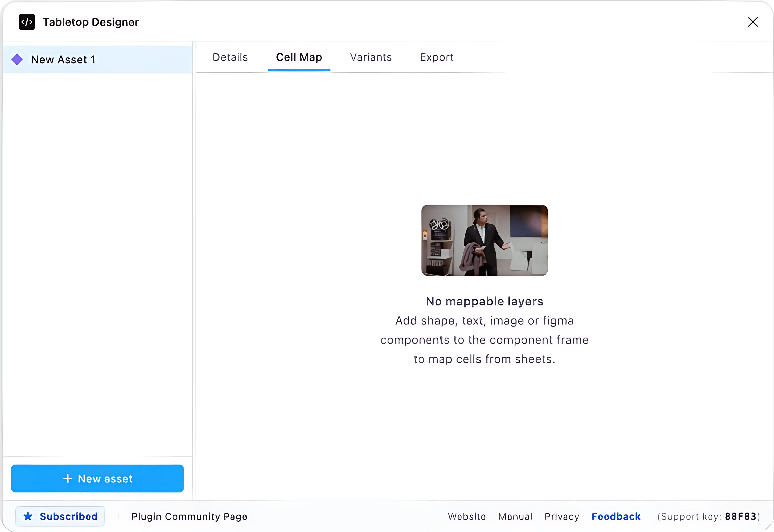
Task: Click the blue Feedback link
Action: [x=616, y=517]
